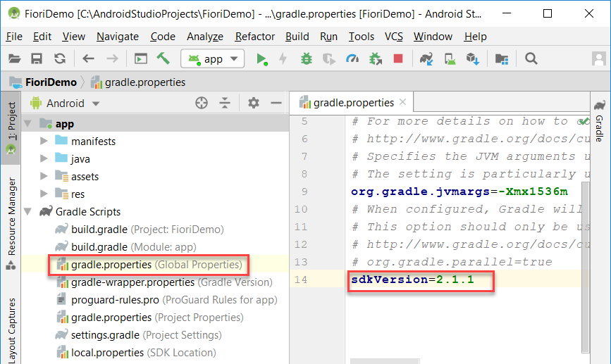Select gradle-wrapper.properties (Gradle Version)

point(164,282)
